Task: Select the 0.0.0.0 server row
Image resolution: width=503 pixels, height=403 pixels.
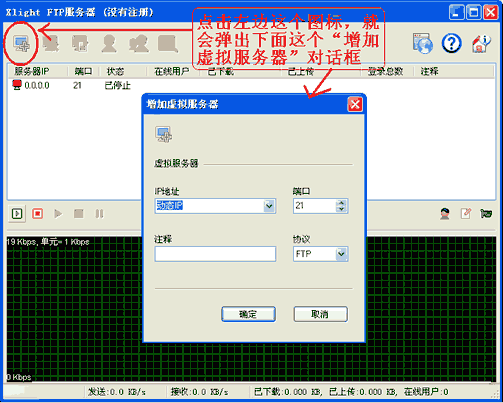Action: (251, 86)
